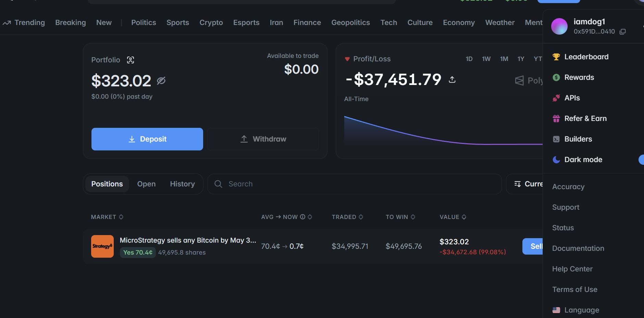Open MicroStrategy sells any Bitcoin market title

(x=188, y=240)
